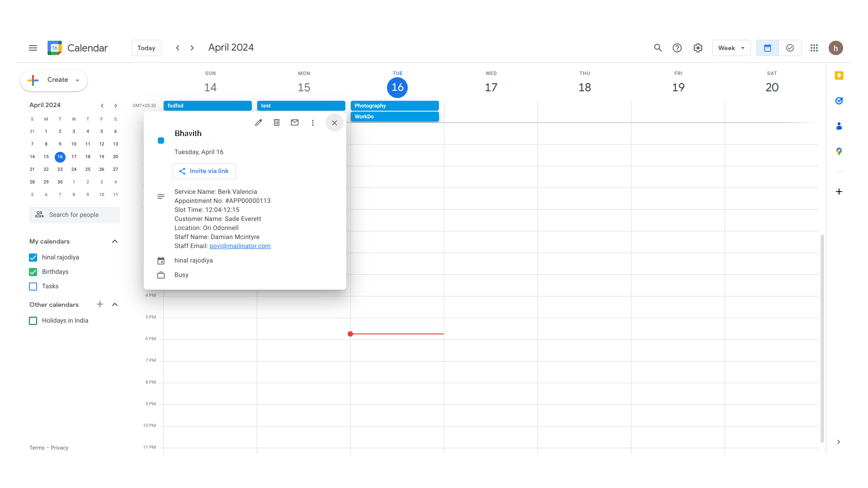This screenshot has height=488, width=868.
Task: Switch to the Tasks view tab
Action: tap(790, 48)
